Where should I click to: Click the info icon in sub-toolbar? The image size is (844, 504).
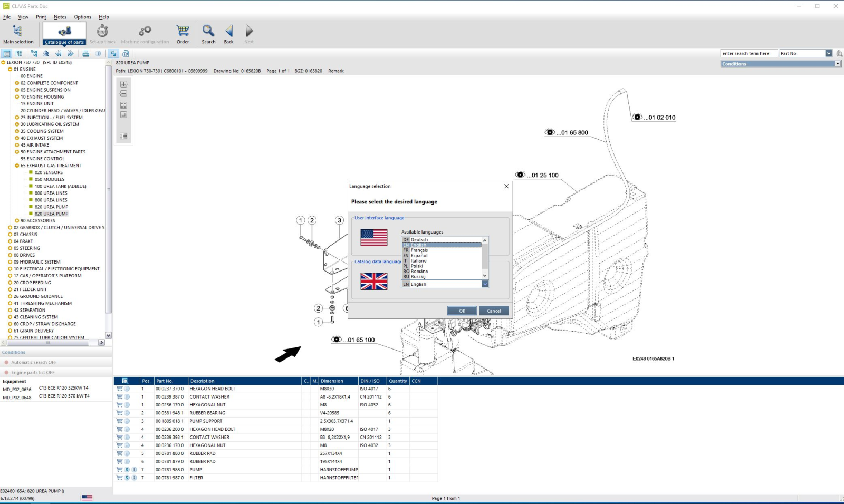click(98, 53)
